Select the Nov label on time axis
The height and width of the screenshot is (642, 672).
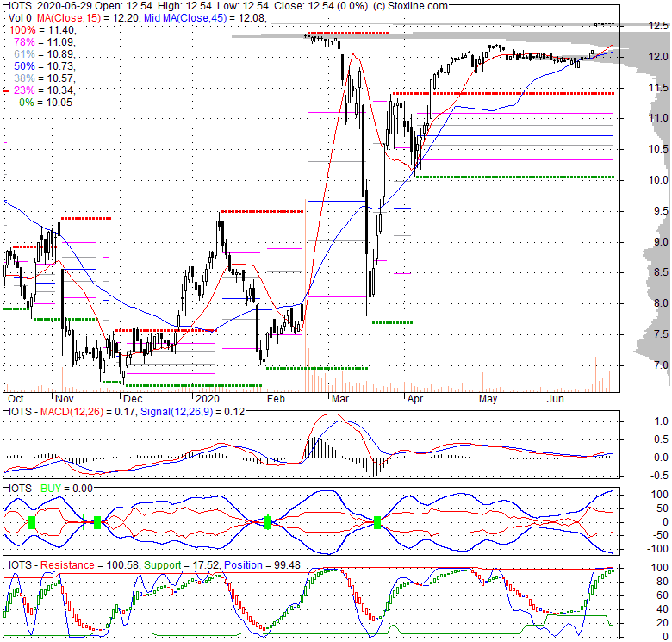point(65,399)
